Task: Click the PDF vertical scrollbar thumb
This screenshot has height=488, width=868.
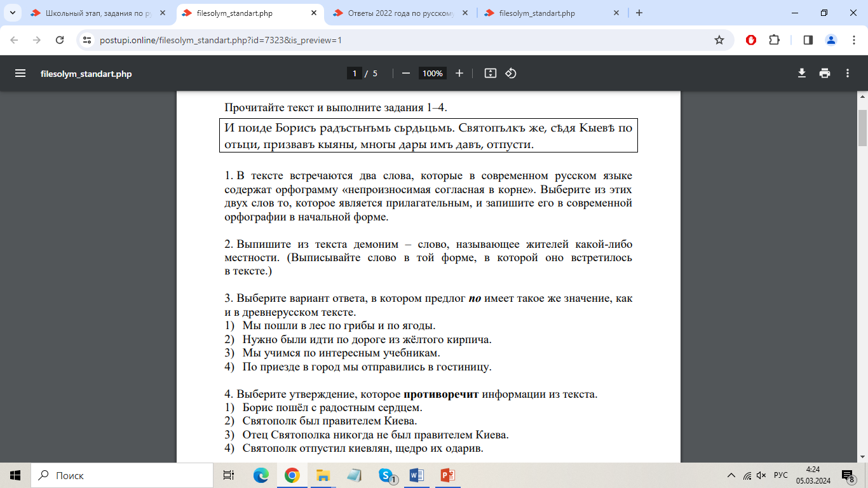Action: (x=862, y=128)
